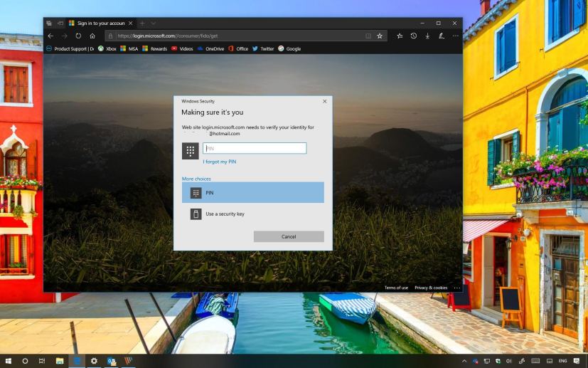Show tabs you've set aside

(49, 23)
